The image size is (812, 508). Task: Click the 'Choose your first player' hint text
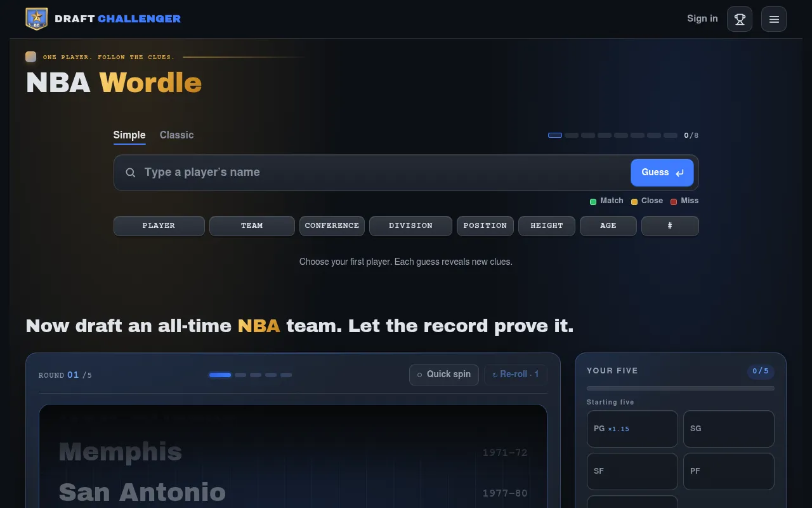point(406,262)
